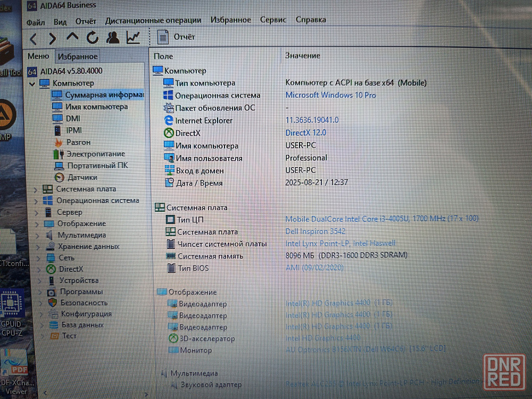Click the left scroll arrow of tree panel

tap(45, 394)
